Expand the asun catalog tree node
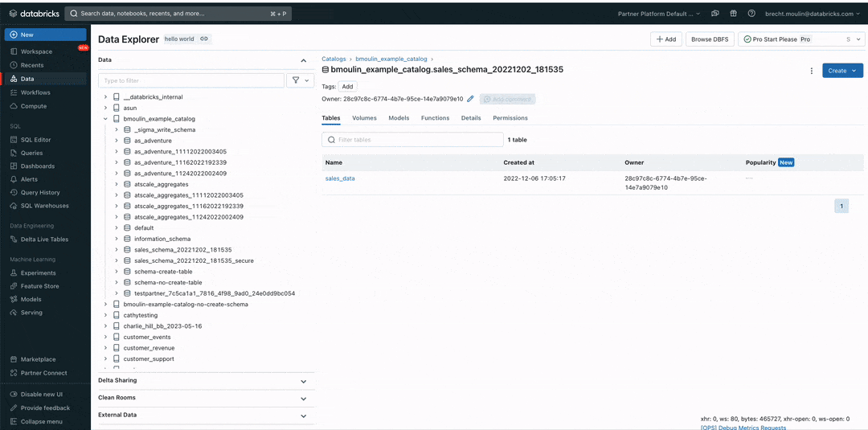The height and width of the screenshot is (430, 868). click(x=105, y=108)
